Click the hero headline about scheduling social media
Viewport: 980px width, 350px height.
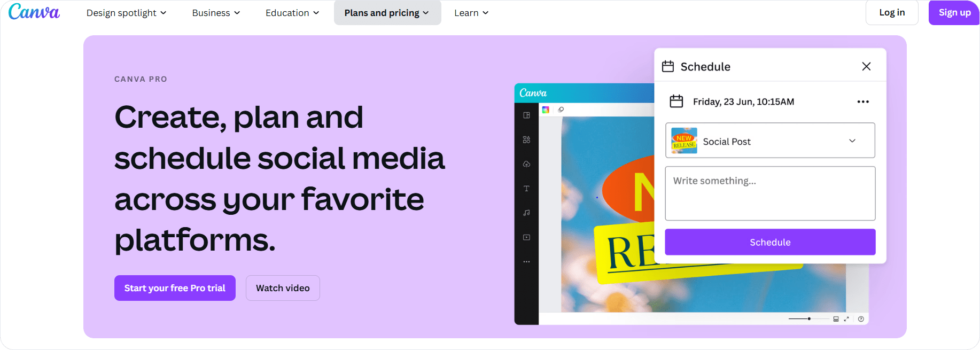click(x=279, y=178)
